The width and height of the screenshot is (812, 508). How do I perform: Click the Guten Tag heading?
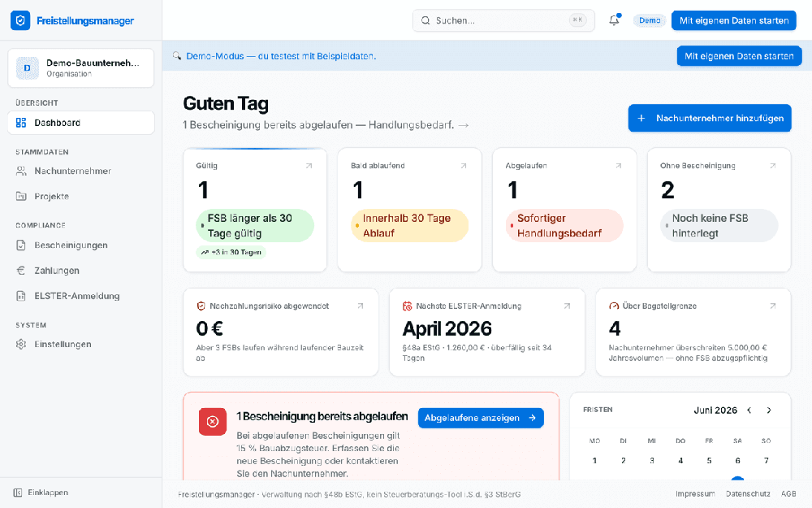click(226, 104)
